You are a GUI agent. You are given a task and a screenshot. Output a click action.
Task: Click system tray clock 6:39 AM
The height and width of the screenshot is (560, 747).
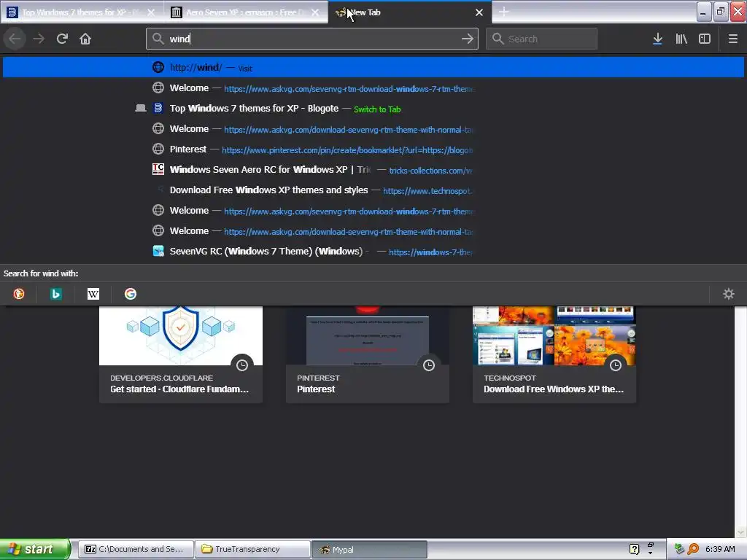click(720, 549)
